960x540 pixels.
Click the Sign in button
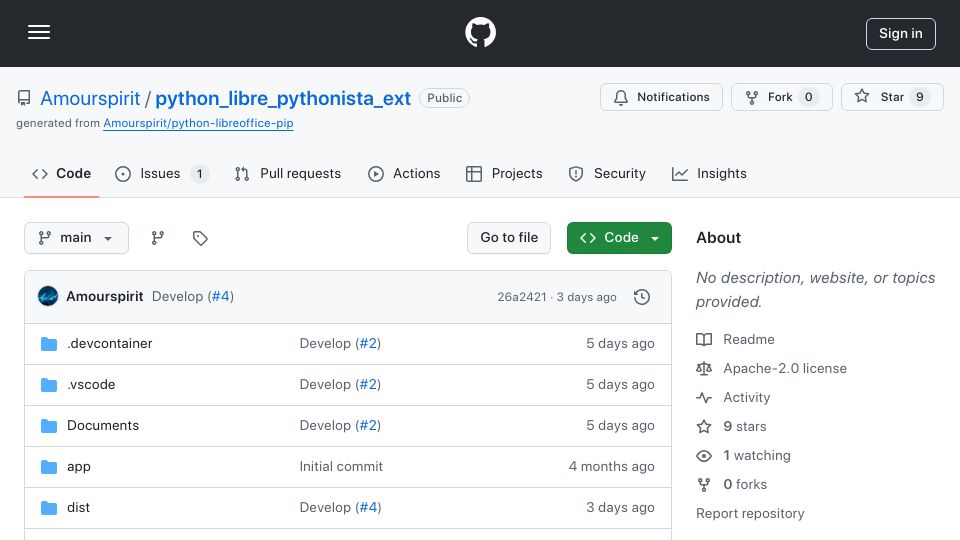click(x=900, y=34)
